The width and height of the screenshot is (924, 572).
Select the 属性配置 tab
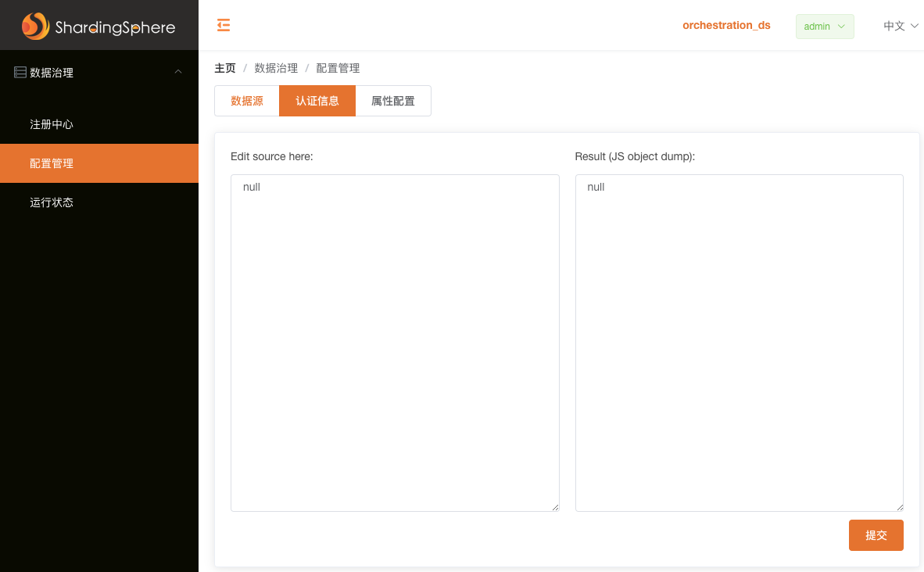click(393, 100)
